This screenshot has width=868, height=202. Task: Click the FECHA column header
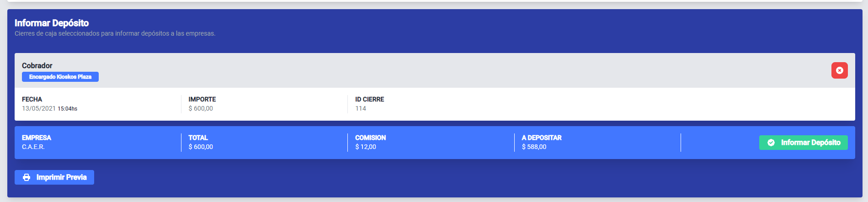32,99
